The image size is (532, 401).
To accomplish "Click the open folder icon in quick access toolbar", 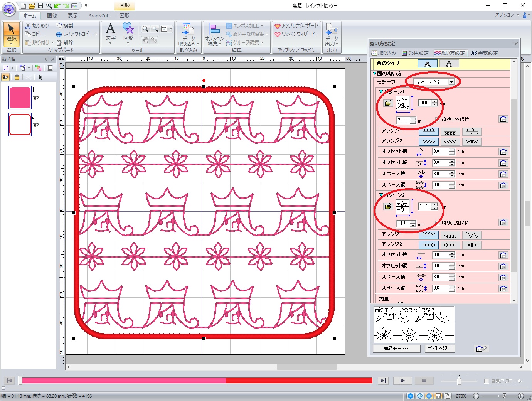I will [32, 6].
